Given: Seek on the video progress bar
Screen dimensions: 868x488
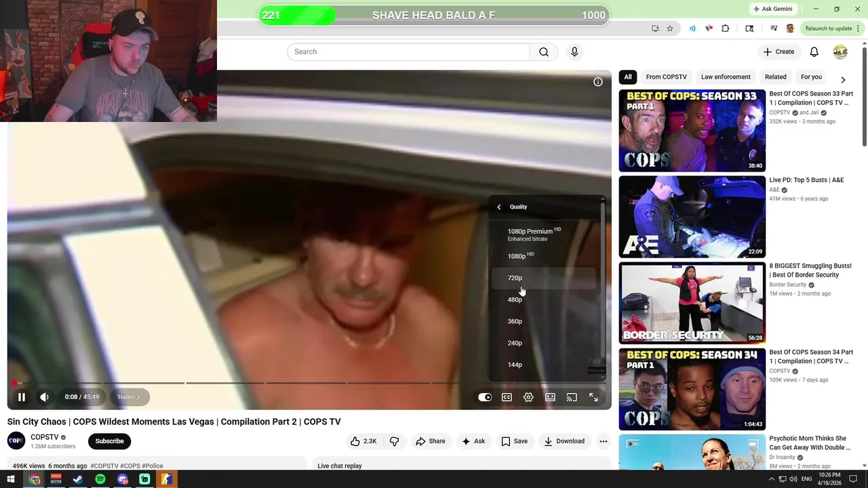Looking at the screenshot, I should point(309,383).
